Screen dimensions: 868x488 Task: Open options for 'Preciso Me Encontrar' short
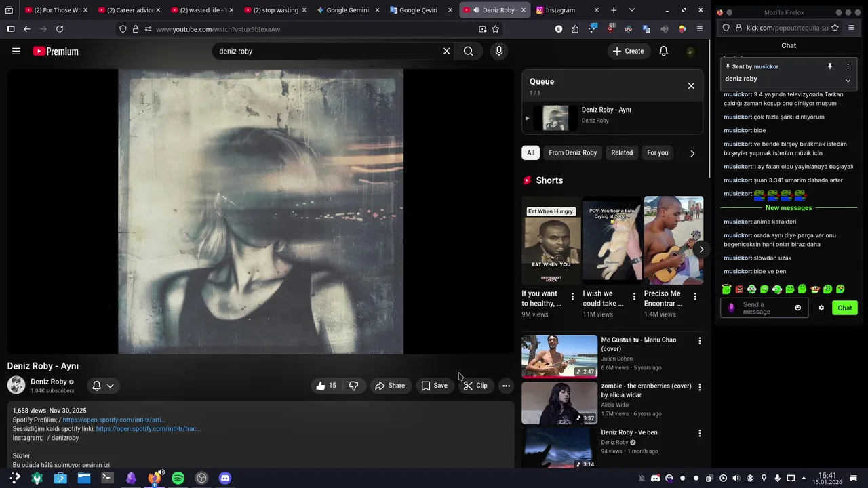[695, 297]
